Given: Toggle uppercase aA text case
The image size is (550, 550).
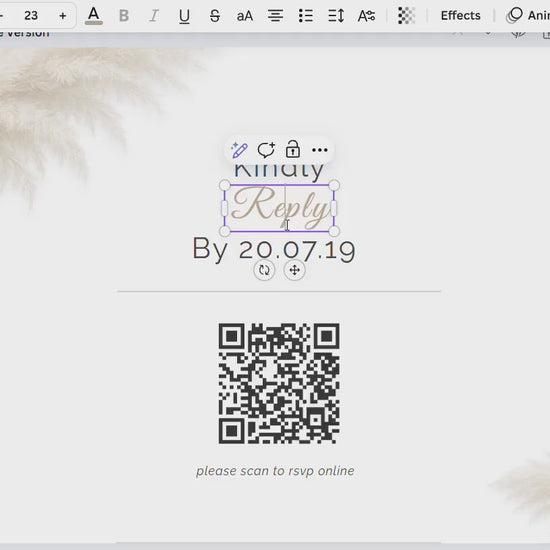Looking at the screenshot, I should point(245,16).
